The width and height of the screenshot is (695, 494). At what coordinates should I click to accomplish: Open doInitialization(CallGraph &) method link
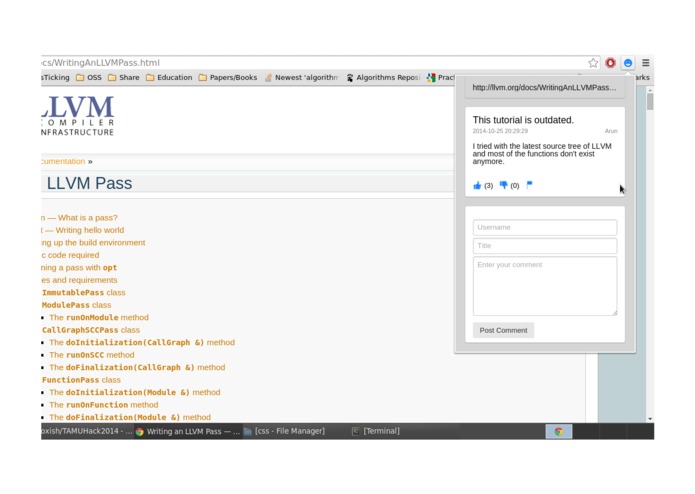(142, 342)
